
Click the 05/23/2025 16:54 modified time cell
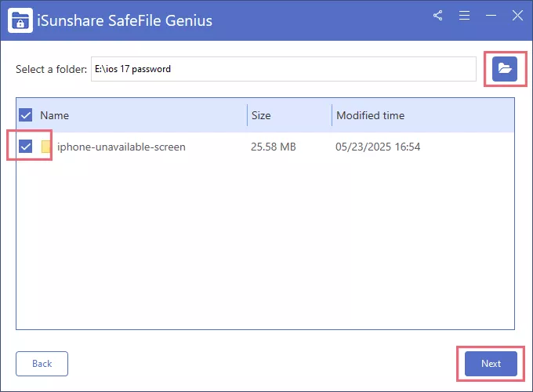click(x=378, y=147)
